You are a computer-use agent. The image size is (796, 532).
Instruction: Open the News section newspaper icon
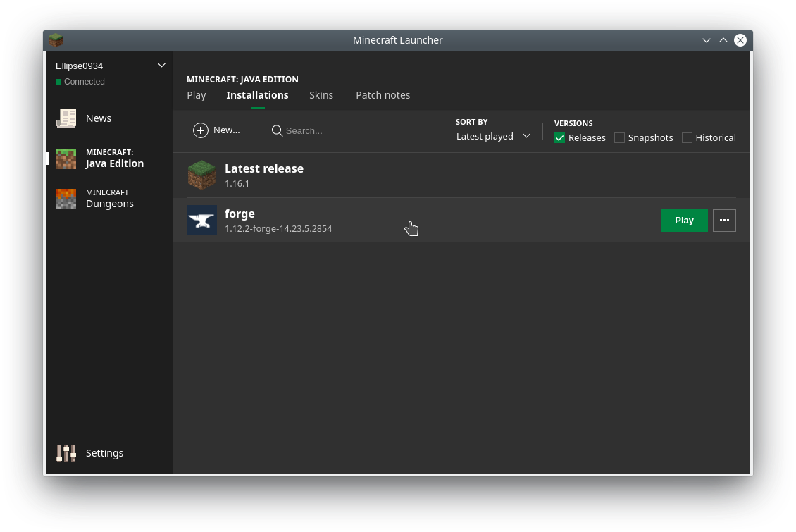tap(66, 118)
